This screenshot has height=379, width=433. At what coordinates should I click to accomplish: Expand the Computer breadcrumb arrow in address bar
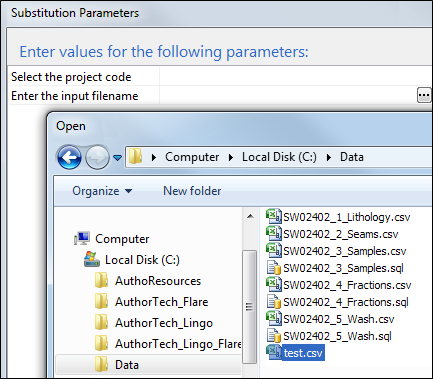(231, 157)
